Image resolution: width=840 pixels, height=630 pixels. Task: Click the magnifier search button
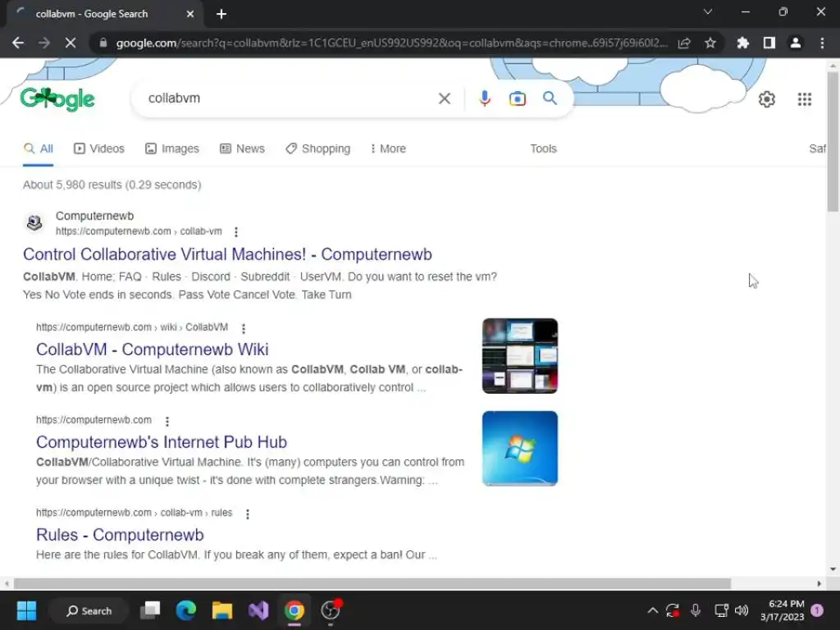(550, 98)
